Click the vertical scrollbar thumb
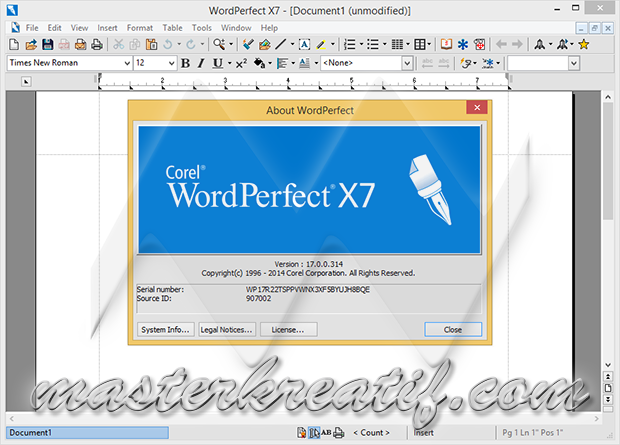Image resolution: width=620 pixels, height=445 pixels. [x=608, y=160]
